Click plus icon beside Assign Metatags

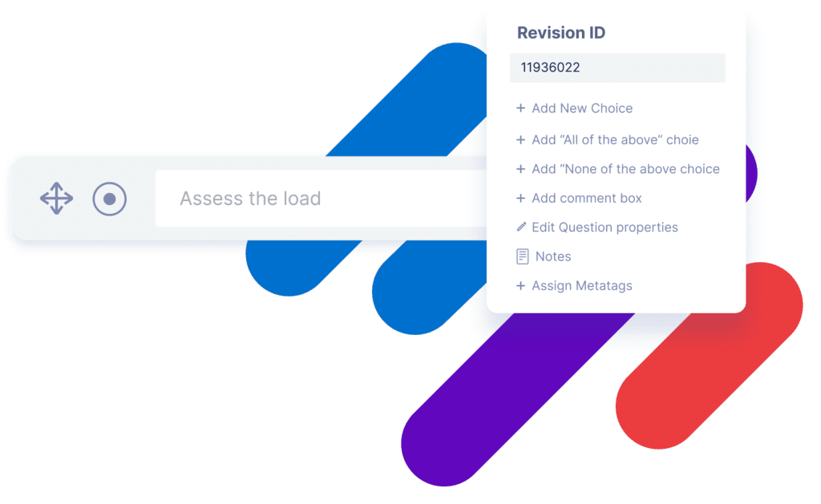(x=520, y=285)
